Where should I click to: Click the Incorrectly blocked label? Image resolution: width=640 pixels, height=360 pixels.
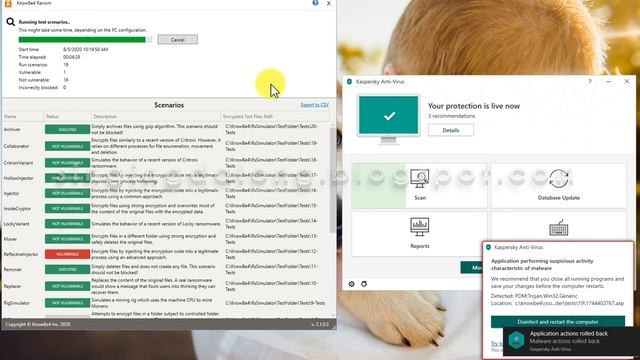point(38,87)
